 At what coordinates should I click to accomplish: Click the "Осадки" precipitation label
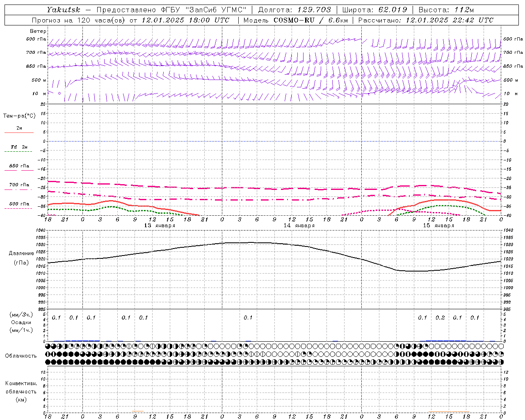[x=21, y=322]
